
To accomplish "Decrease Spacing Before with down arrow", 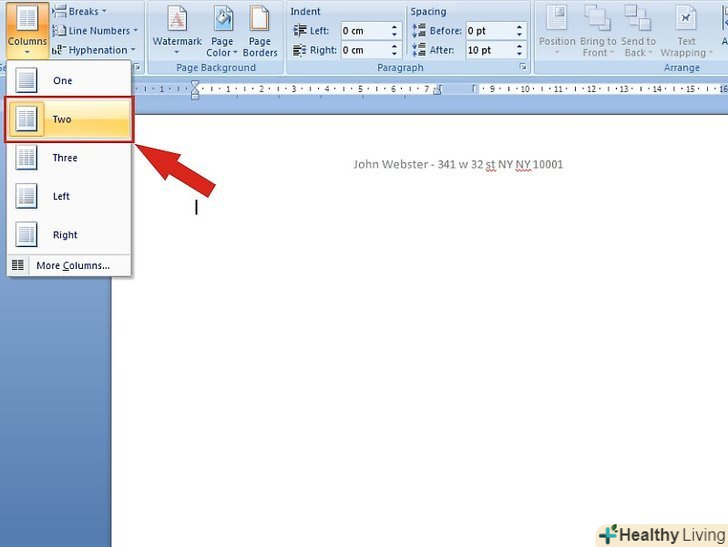I will point(520,35).
